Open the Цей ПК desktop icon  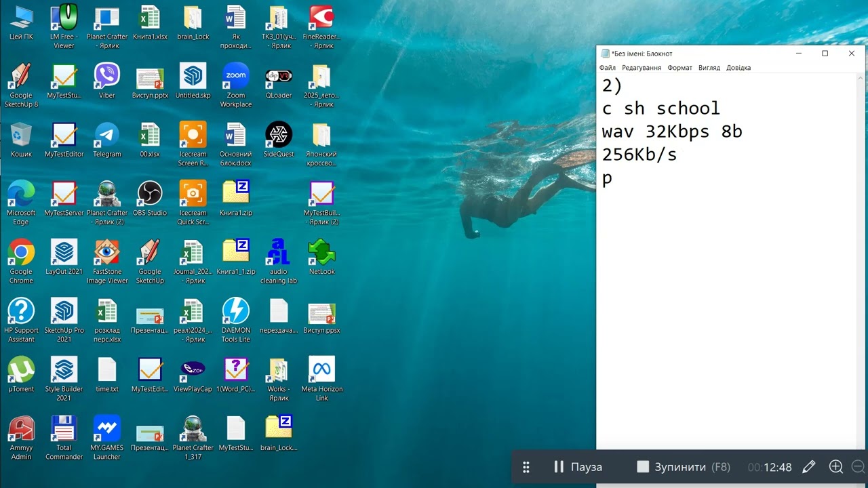21,22
